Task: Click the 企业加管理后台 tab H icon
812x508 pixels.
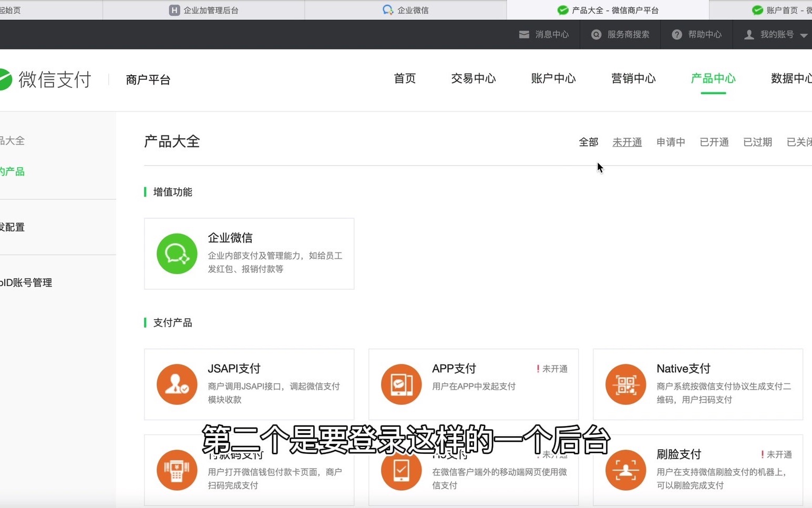Action: [174, 10]
